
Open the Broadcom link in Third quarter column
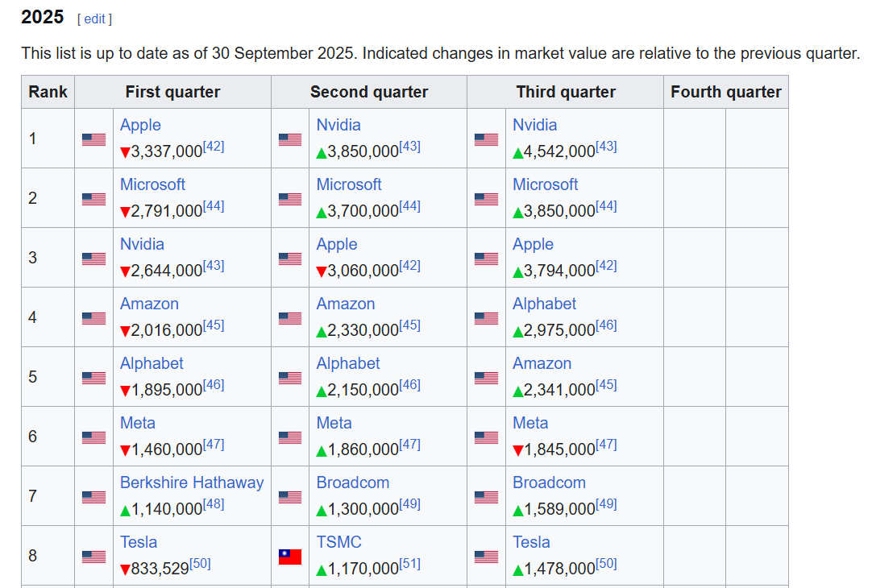pos(549,482)
